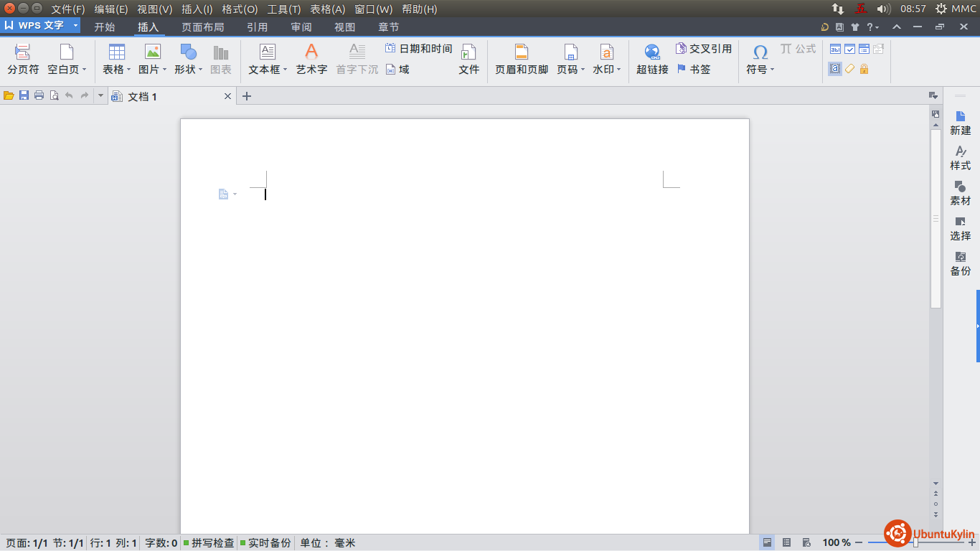Screen dimensions: 980x551
Task: Insert a 超链接 hyperlink
Action: pos(652,60)
